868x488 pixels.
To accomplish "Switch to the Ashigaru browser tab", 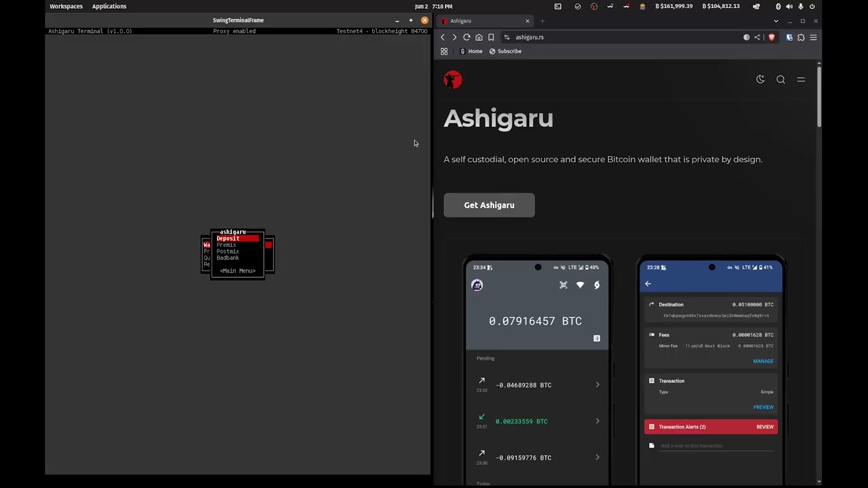I will [485, 21].
